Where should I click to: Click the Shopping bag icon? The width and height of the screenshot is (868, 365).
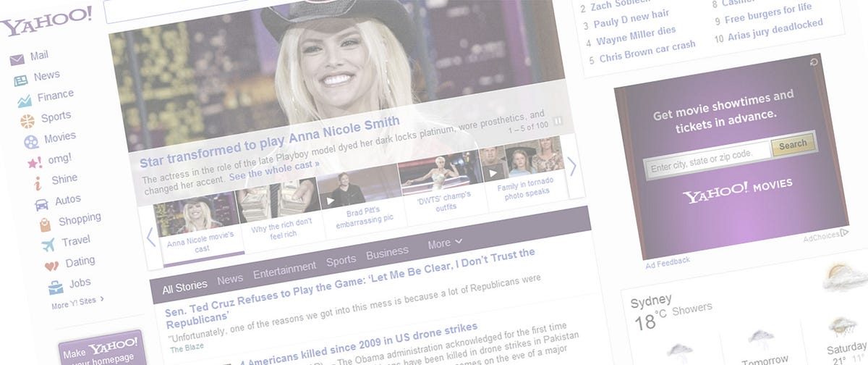pyautogui.click(x=45, y=225)
